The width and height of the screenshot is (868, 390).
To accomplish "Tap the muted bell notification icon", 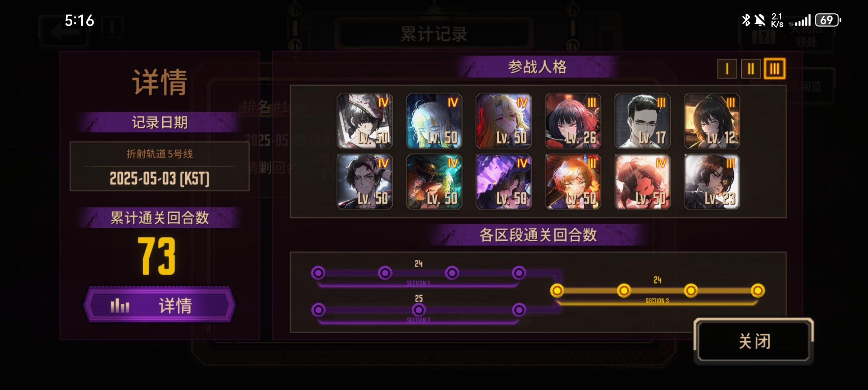I will [760, 20].
